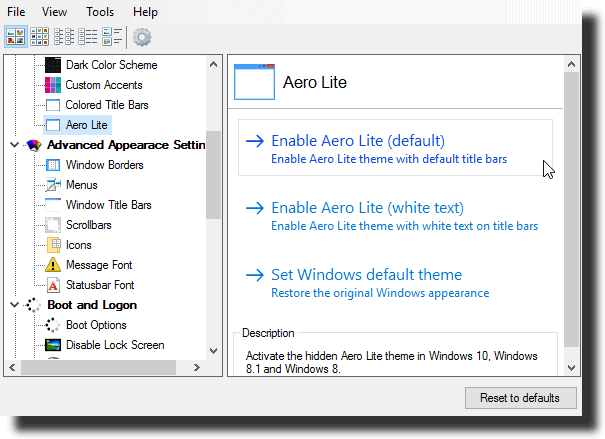Click the Dark Color Scheme icon

point(53,65)
